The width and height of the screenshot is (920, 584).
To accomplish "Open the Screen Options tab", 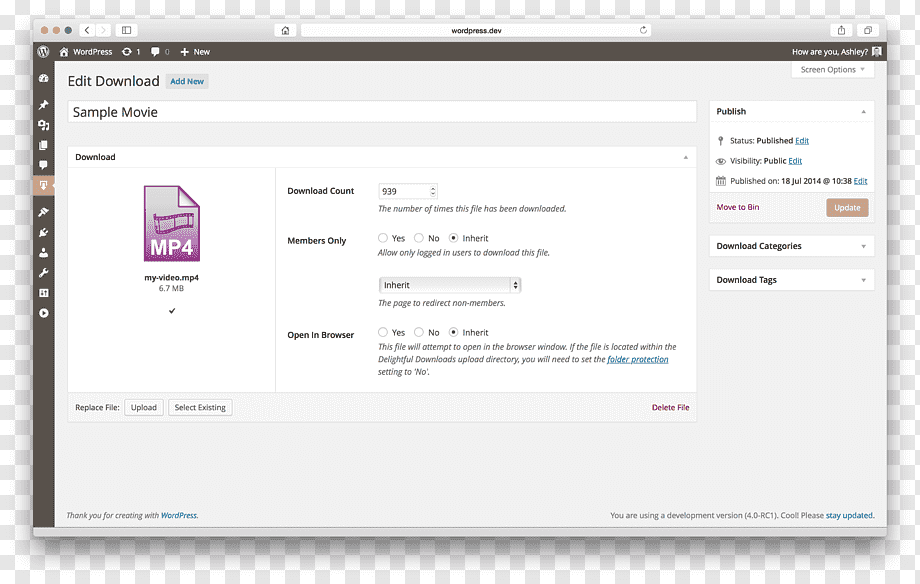I will tap(833, 69).
